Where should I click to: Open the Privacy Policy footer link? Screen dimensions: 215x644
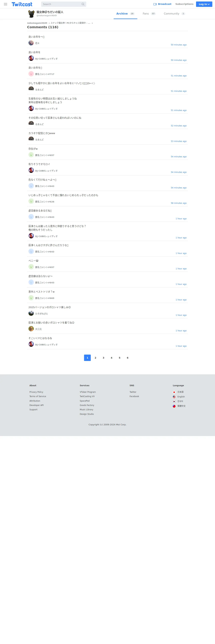click(36, 392)
